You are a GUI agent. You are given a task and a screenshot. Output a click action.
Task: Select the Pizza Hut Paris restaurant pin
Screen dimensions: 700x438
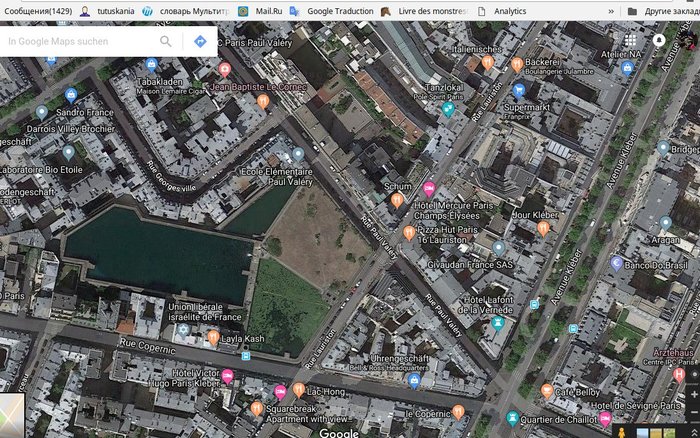coord(409,232)
